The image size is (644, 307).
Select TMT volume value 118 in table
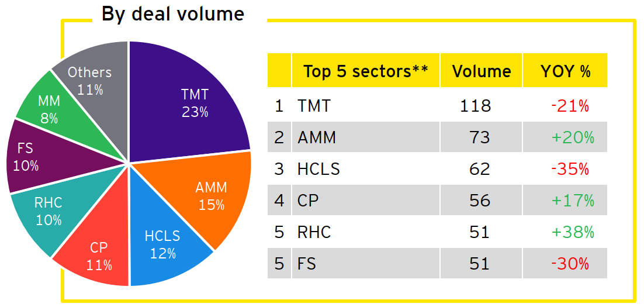[x=474, y=106]
